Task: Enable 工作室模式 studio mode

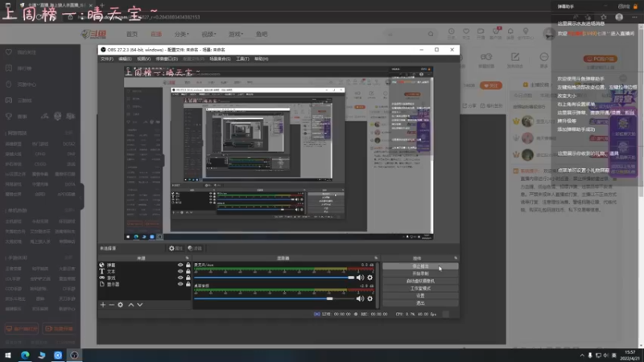Action: click(x=420, y=288)
